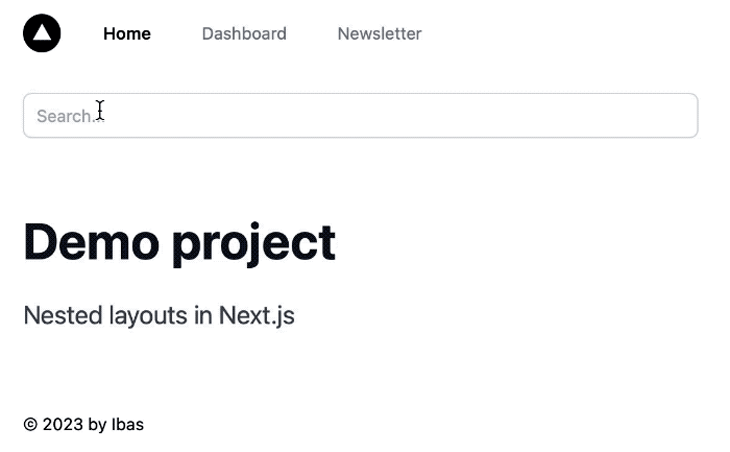The height and width of the screenshot is (452, 730).
Task: Click the copyright symbol in the footer
Action: click(30, 425)
